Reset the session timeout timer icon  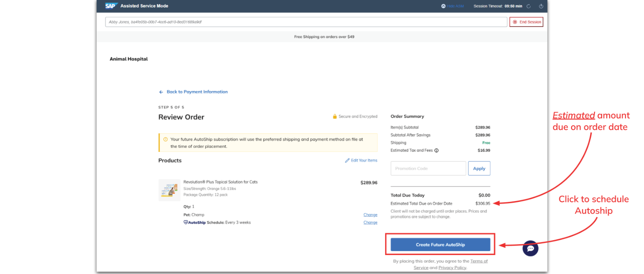click(x=529, y=6)
